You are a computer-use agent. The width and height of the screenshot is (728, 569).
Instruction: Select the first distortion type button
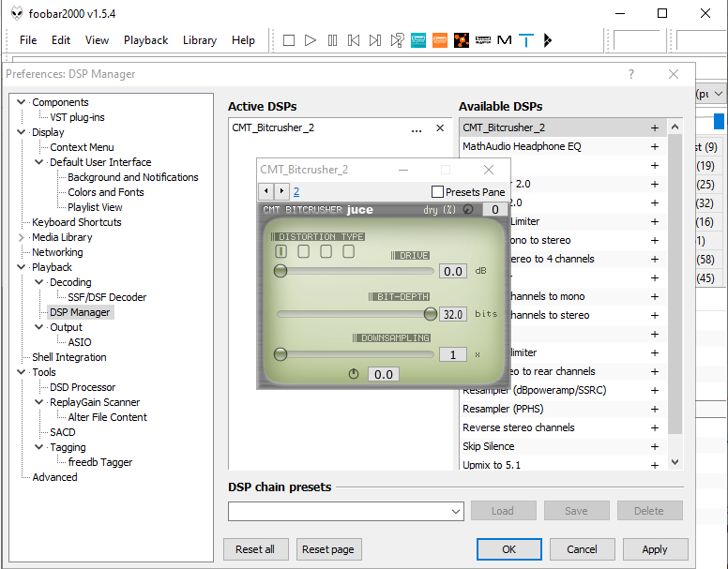pyautogui.click(x=281, y=251)
